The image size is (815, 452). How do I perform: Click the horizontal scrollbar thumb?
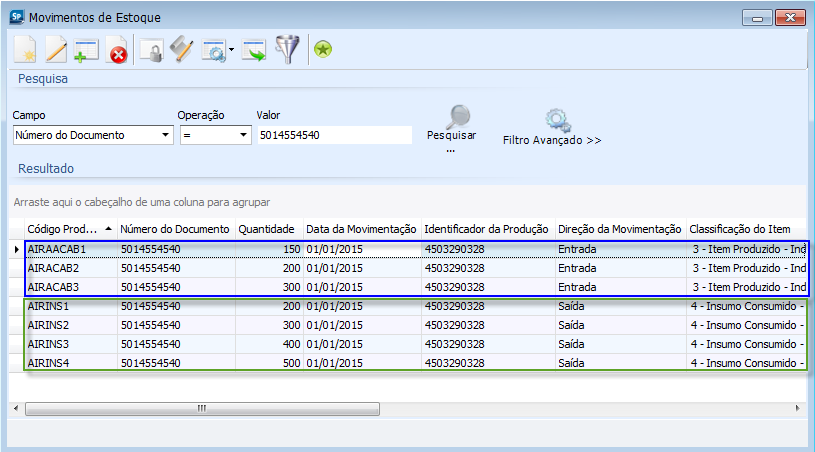(200, 409)
